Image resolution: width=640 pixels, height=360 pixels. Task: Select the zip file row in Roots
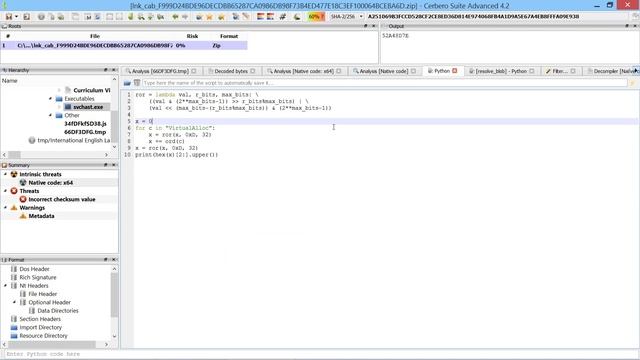point(124,45)
